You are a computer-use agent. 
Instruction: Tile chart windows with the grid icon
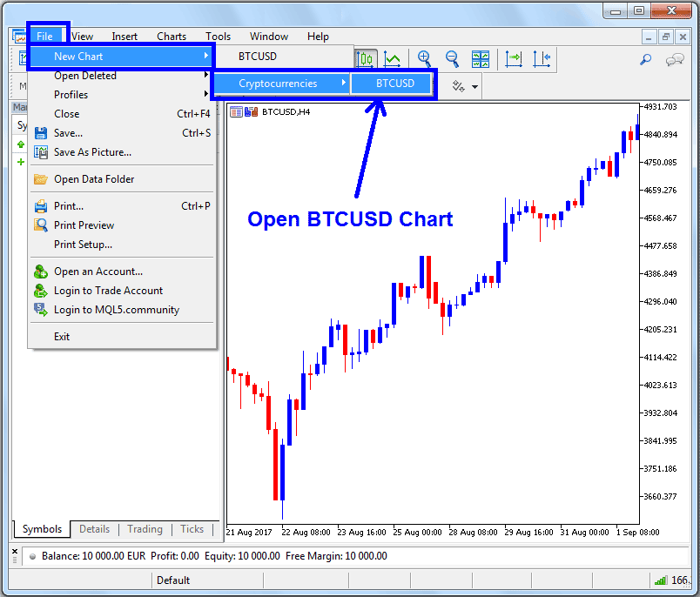(x=481, y=59)
